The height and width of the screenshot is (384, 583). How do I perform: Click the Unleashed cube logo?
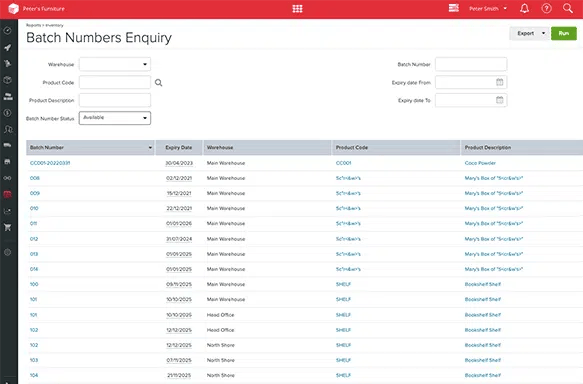(x=13, y=9)
